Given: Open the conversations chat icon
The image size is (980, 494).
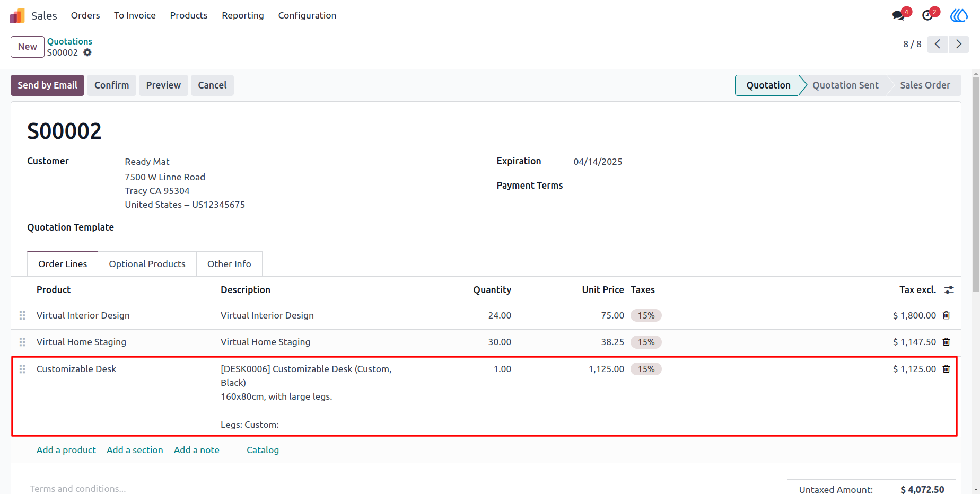Looking at the screenshot, I should coord(899,15).
